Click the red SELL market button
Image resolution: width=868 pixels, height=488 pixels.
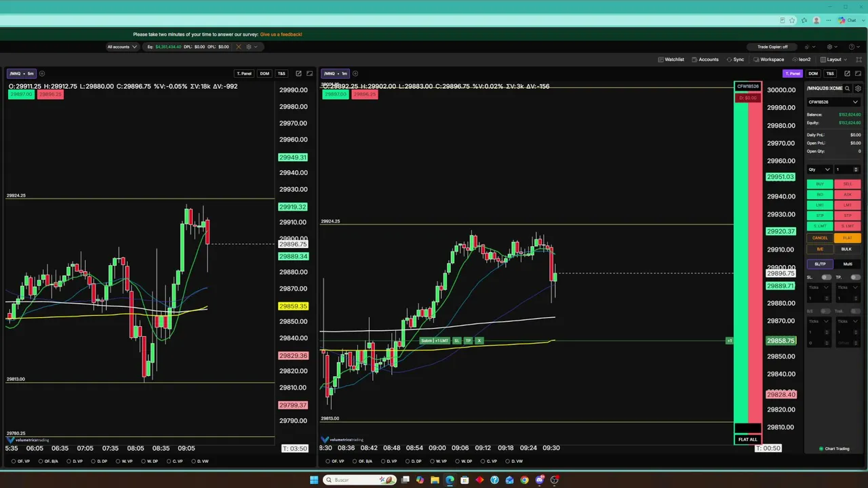click(x=848, y=184)
